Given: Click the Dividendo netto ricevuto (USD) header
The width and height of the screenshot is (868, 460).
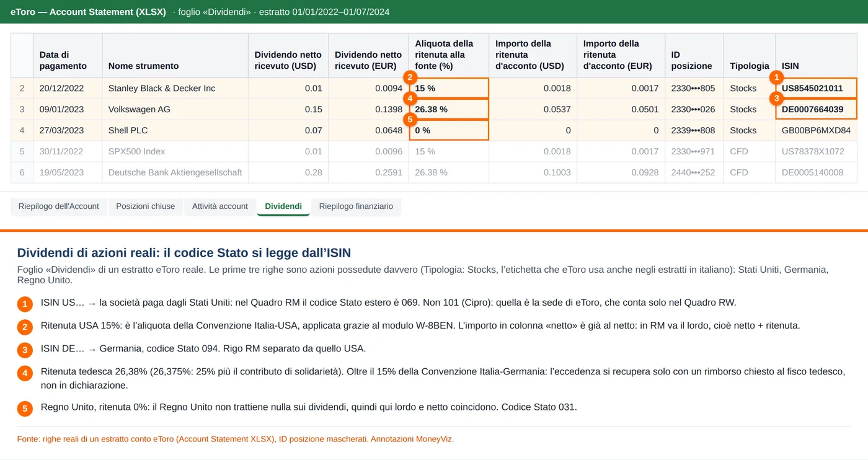Looking at the screenshot, I should tap(288, 55).
